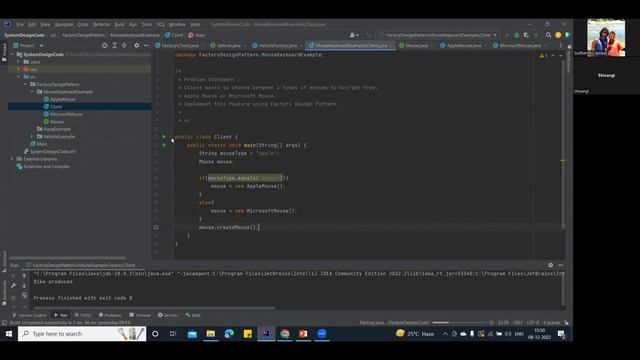Screen dimensions: 640x360
Task: Open the TODO tool window button
Action: tap(83, 315)
